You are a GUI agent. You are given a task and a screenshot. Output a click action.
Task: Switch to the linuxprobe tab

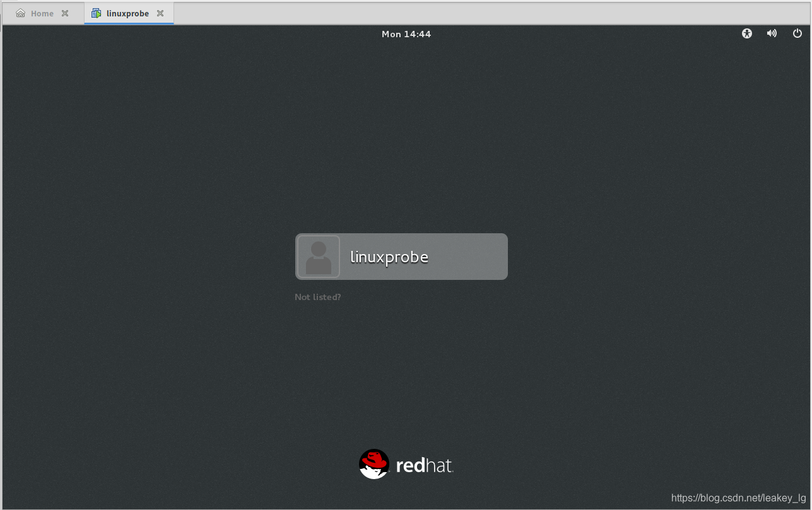pyautogui.click(x=128, y=13)
